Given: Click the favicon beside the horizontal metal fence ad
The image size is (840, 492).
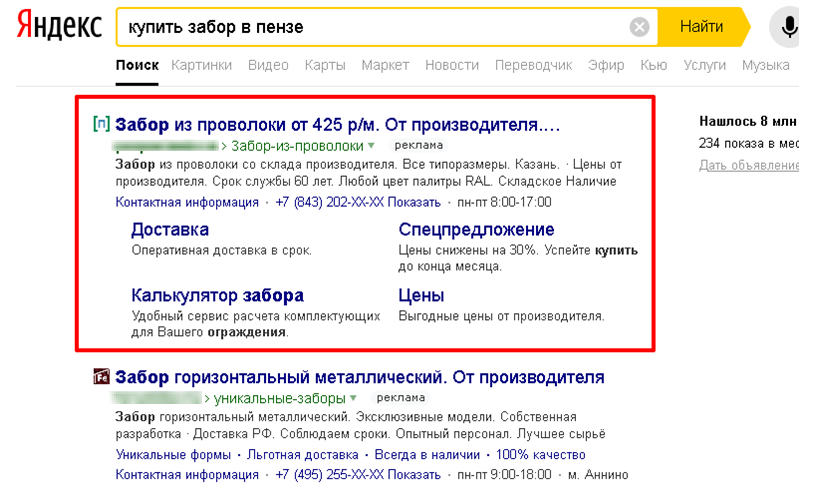Looking at the screenshot, I should click(101, 377).
